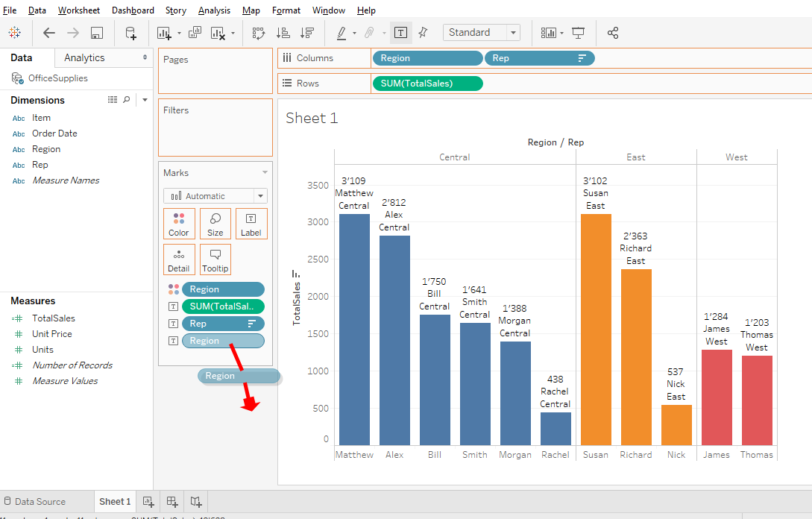This screenshot has width=812, height=519.
Task: Open the Analysis menu
Action: coord(214,10)
